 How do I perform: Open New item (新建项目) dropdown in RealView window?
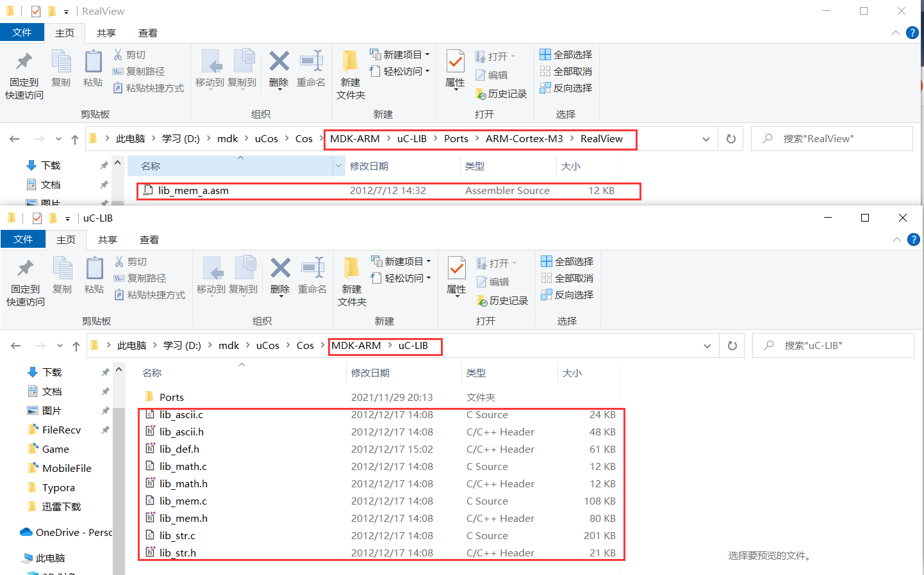point(400,54)
